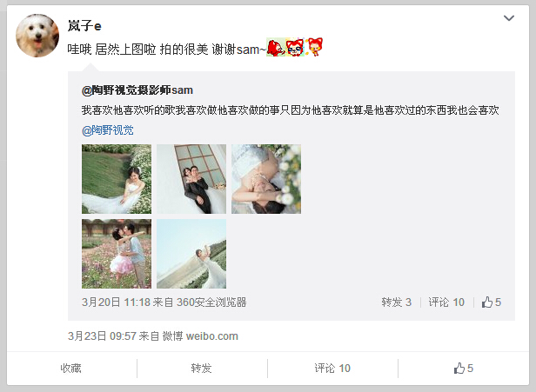The height and width of the screenshot is (392, 536).
Task: Like the repost using bottom thumbs-up icon
Action: [x=463, y=369]
